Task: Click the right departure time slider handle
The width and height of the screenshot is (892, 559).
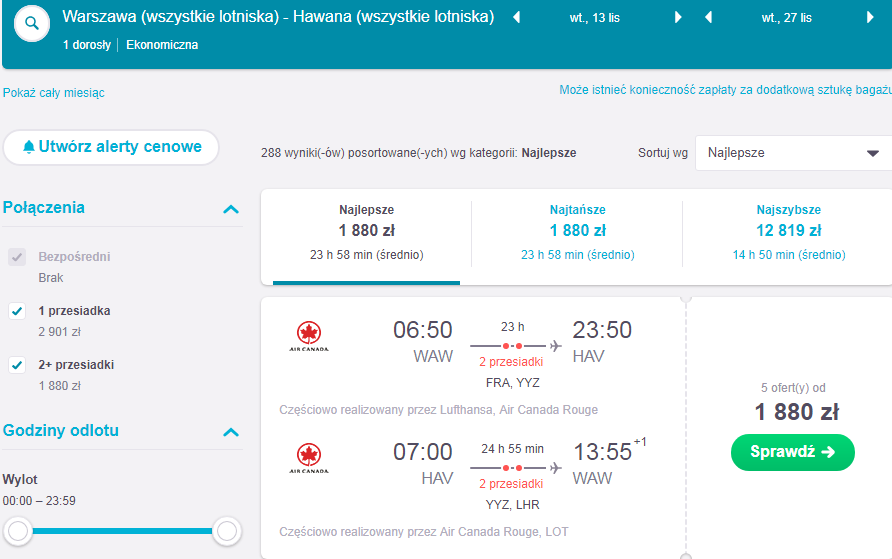Action: pos(227,531)
